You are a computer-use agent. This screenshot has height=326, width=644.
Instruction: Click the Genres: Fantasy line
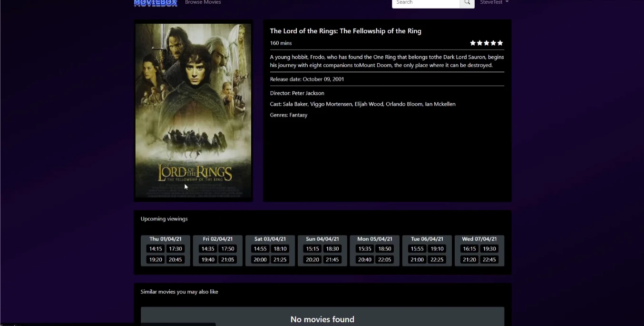coord(289,115)
